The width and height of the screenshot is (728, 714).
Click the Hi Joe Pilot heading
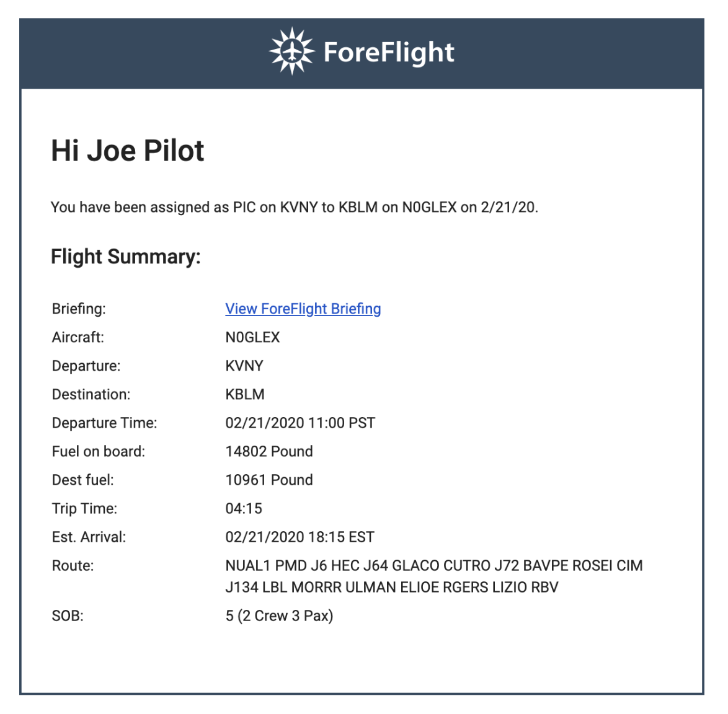[127, 151]
